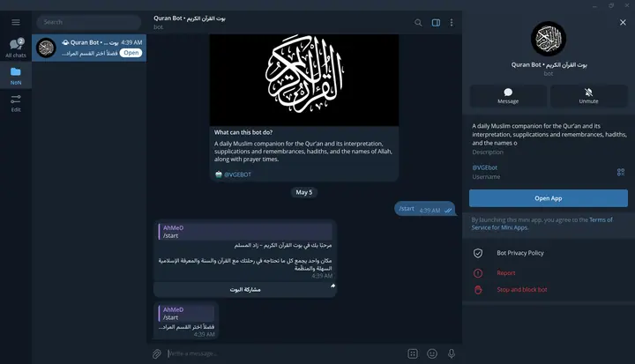
Task: Click the chat list Search field
Action: point(89,22)
